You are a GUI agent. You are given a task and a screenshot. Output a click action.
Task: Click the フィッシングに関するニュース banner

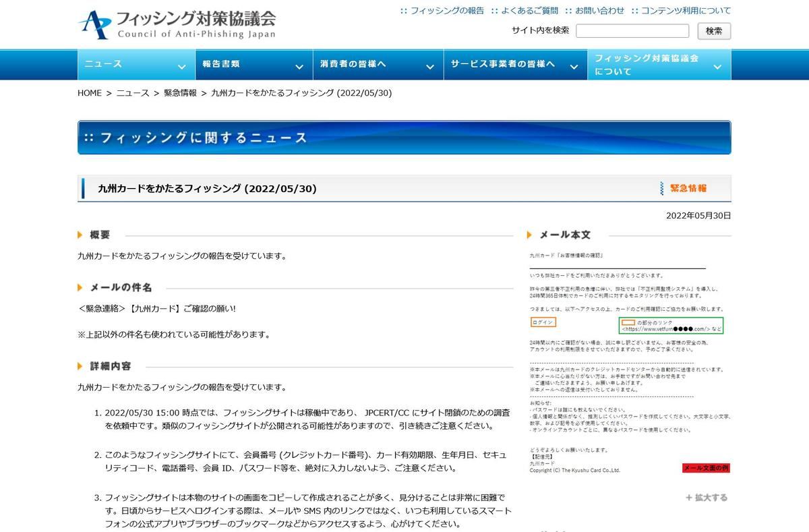click(404, 138)
